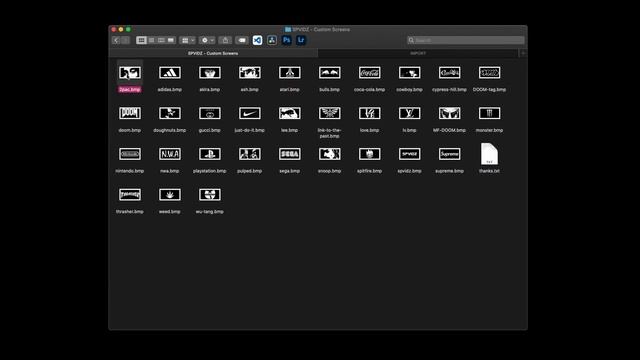Click the sega.bmp file name
This screenshot has height=360, width=640.
(x=290, y=171)
